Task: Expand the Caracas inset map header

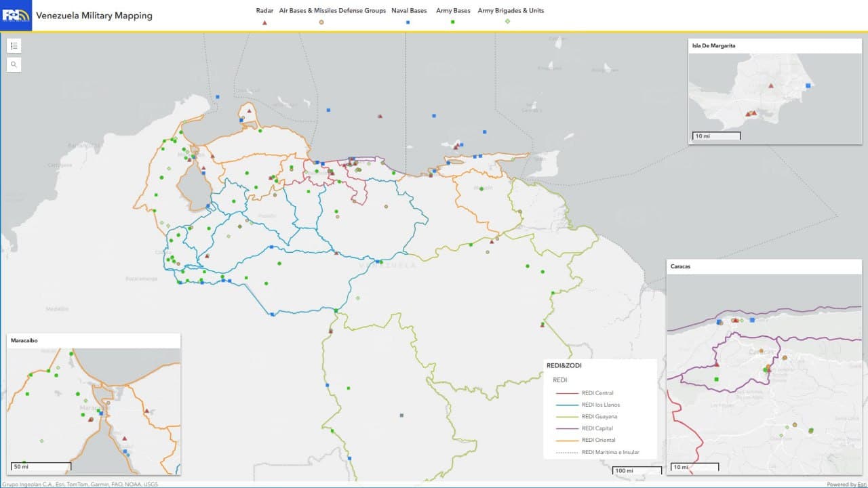Action: click(681, 266)
